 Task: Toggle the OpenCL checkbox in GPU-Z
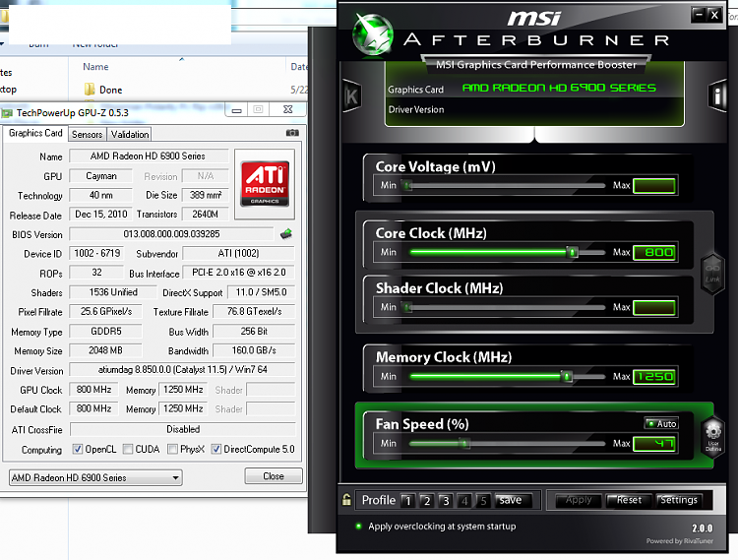77,449
